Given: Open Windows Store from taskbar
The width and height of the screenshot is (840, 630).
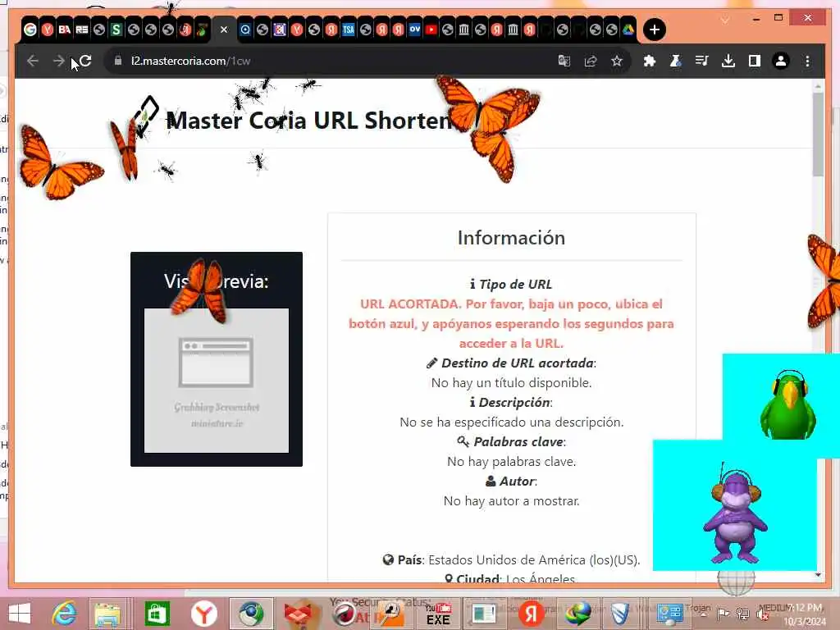Looking at the screenshot, I should (x=157, y=614).
